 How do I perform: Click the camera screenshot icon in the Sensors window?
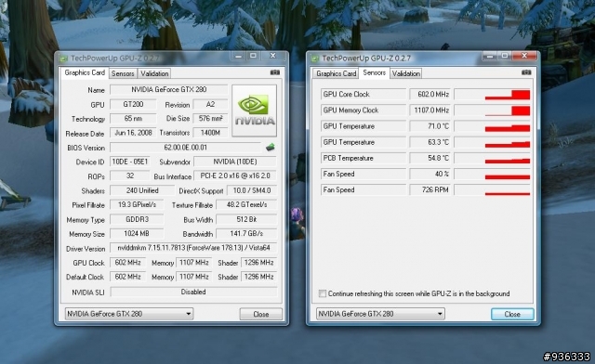tap(526, 72)
